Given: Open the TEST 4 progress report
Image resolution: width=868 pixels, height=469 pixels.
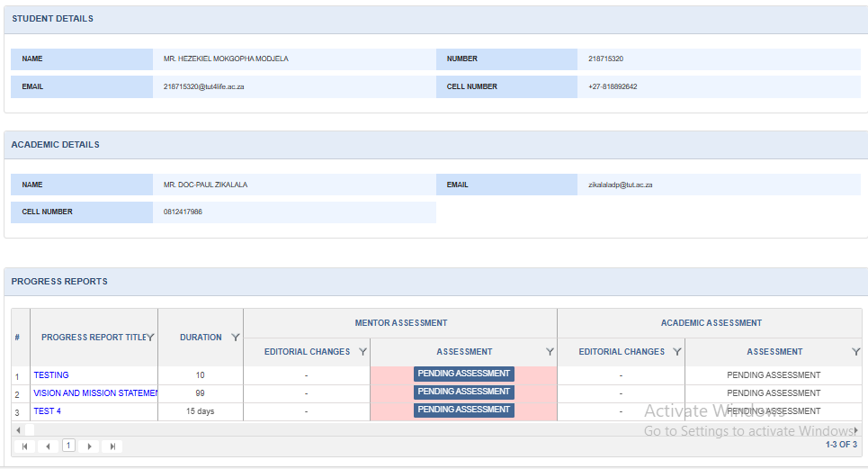Looking at the screenshot, I should [47, 410].
